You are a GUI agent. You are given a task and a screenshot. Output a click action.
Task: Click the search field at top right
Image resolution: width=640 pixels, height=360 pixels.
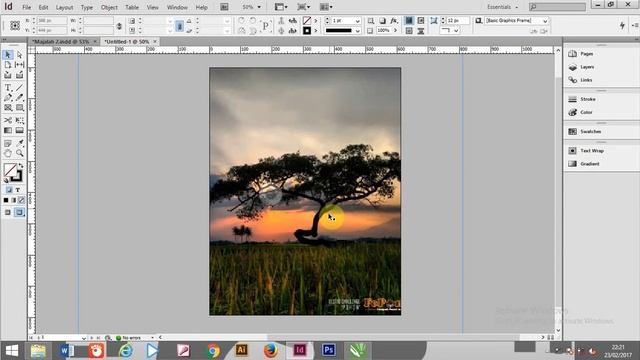[558, 7]
